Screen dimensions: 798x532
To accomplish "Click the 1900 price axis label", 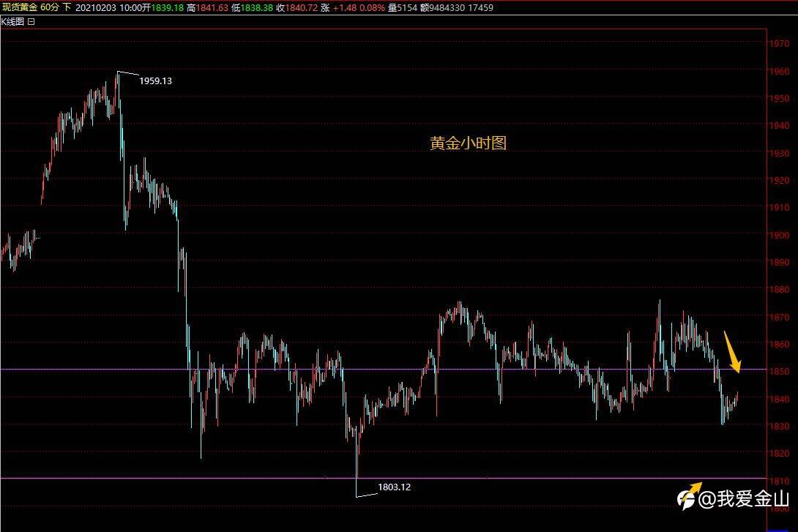I will pos(779,235).
